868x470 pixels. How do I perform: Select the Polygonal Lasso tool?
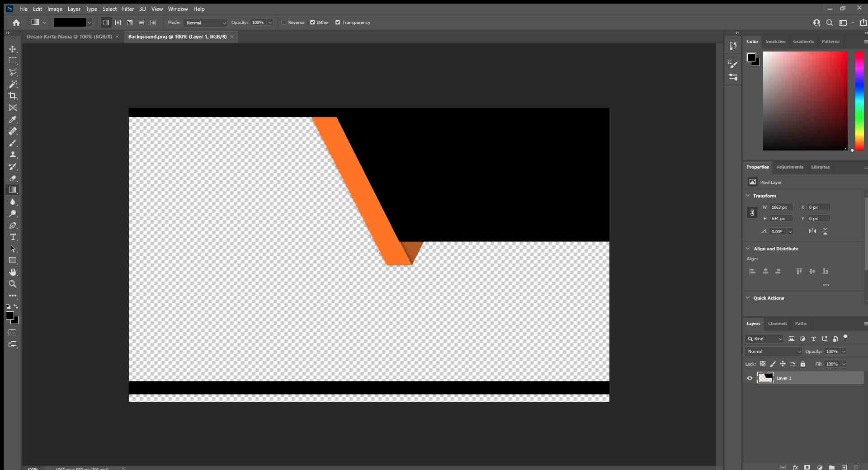(13, 72)
